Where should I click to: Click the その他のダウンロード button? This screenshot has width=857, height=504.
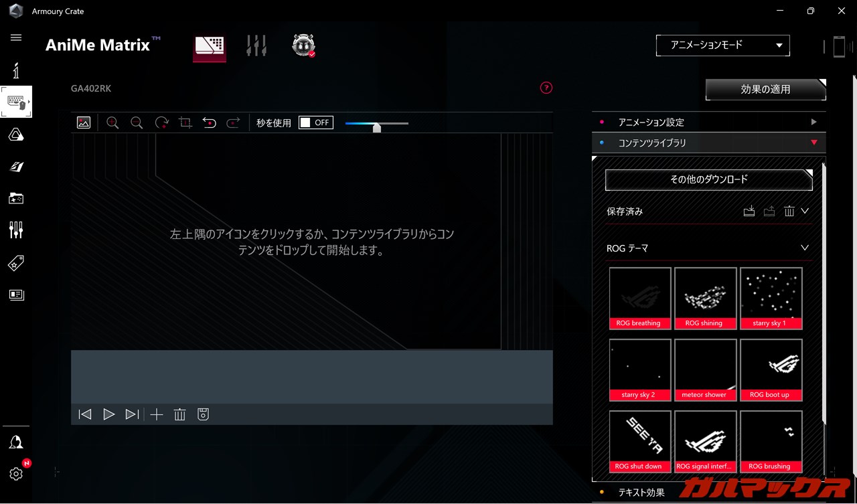tap(708, 179)
